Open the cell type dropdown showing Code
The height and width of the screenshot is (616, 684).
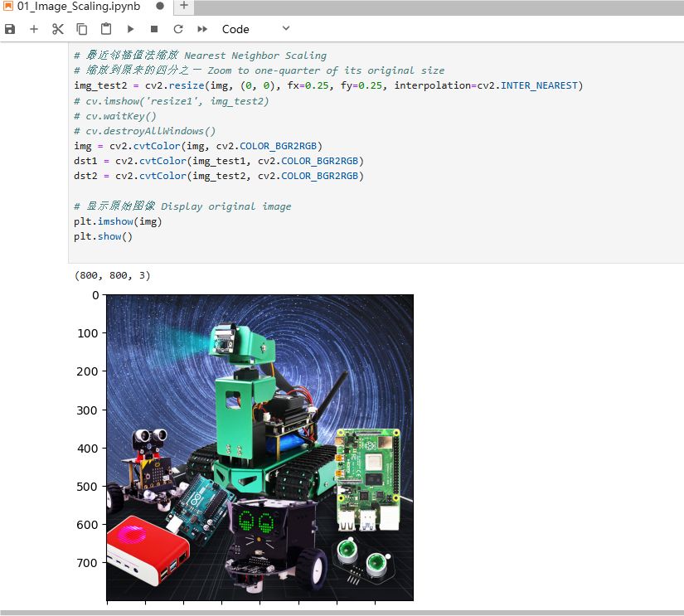tap(255, 29)
